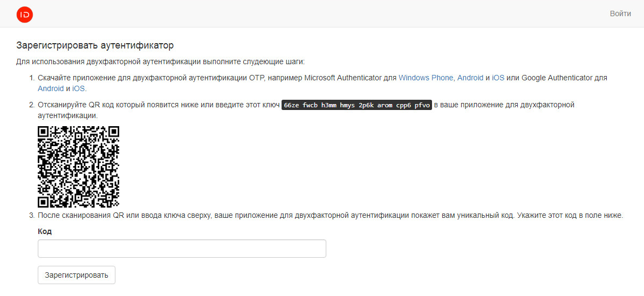
Task: Click step three instruction text
Action: [x=330, y=215]
